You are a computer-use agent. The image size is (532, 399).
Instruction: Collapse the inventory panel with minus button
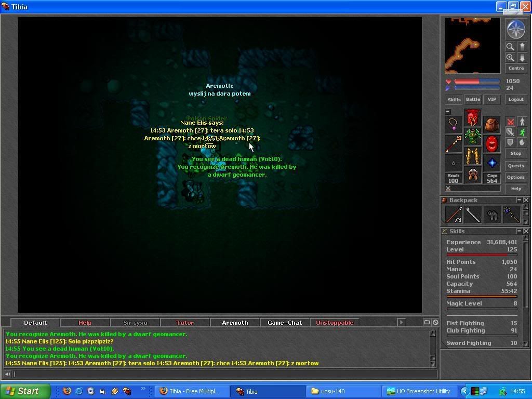(448, 111)
